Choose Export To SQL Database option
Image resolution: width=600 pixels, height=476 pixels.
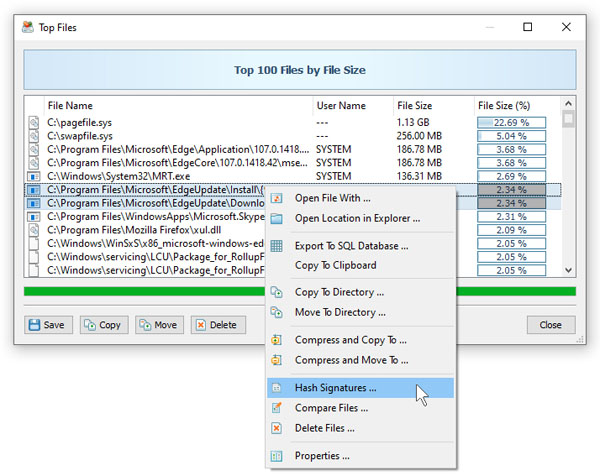click(x=360, y=246)
